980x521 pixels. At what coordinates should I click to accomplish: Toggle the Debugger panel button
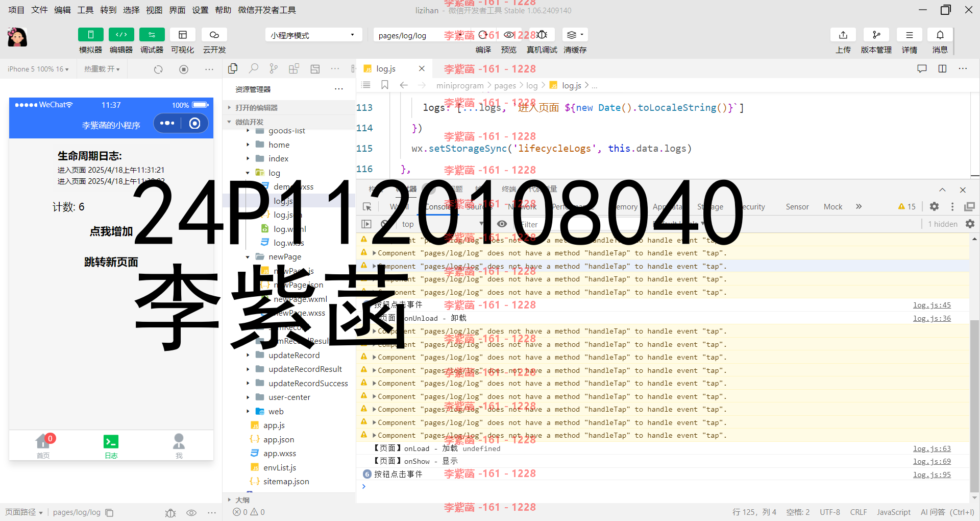click(152, 35)
